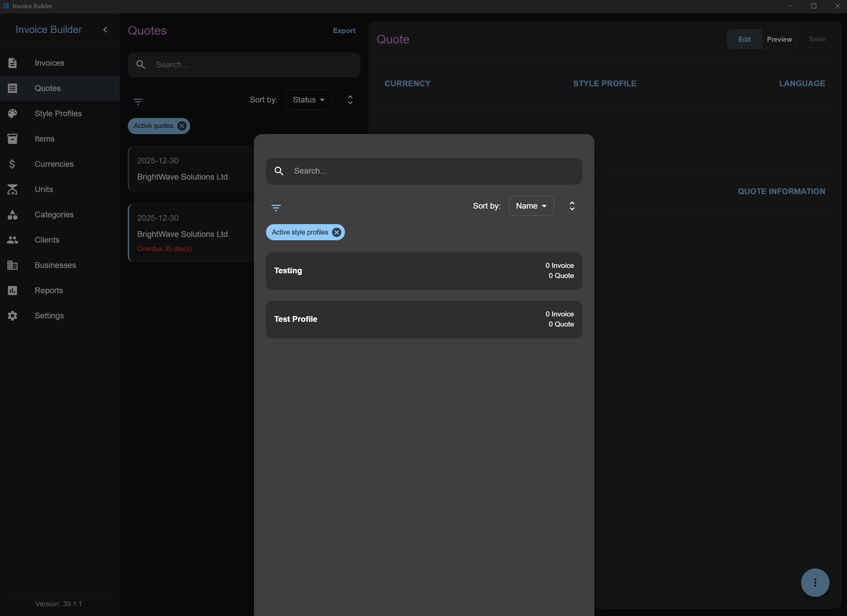Click the Version: 39.1.1 label
847x616 pixels.
pyautogui.click(x=59, y=604)
